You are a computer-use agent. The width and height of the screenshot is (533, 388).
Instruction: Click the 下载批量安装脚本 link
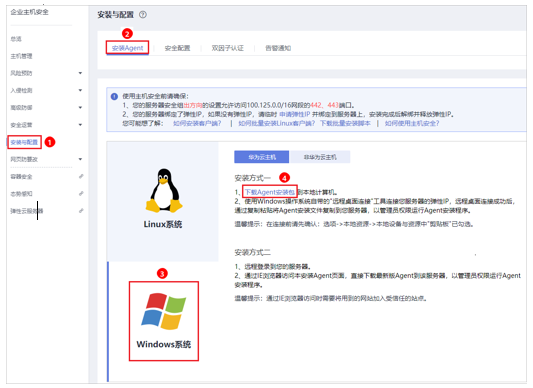pyautogui.click(x=345, y=123)
